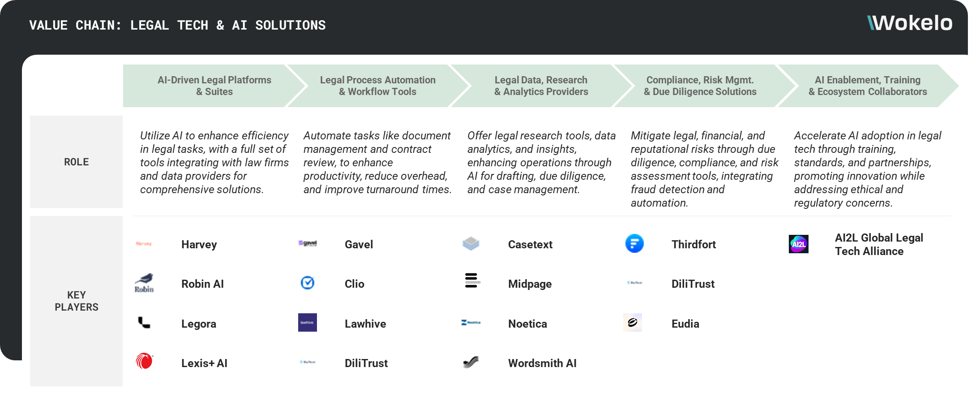980x398 pixels.
Task: Click the Noetica company name
Action: 527,324
